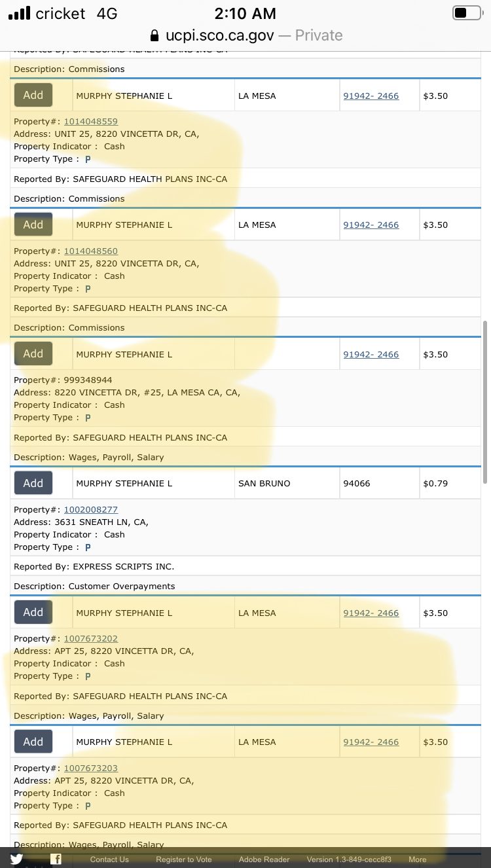Open zip link 91942-2466 above Property# 1014048559
The image size is (491, 868).
(x=371, y=96)
